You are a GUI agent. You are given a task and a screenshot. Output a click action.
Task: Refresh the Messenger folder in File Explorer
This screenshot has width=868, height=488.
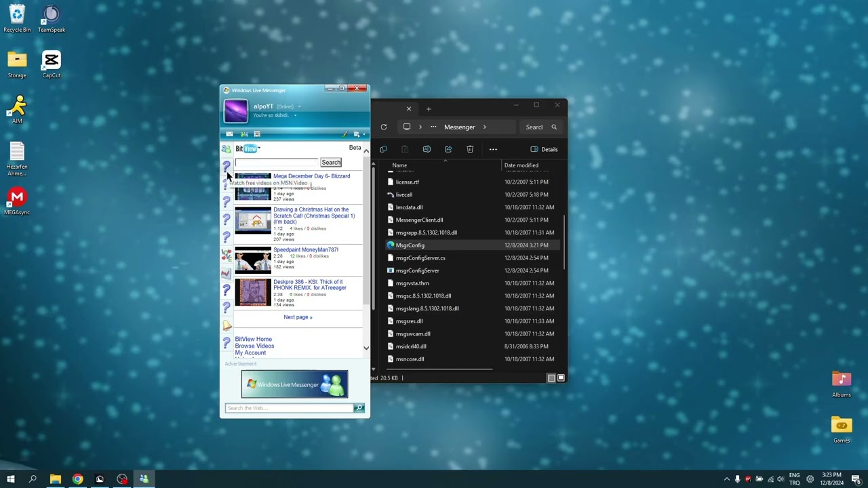[x=384, y=127]
